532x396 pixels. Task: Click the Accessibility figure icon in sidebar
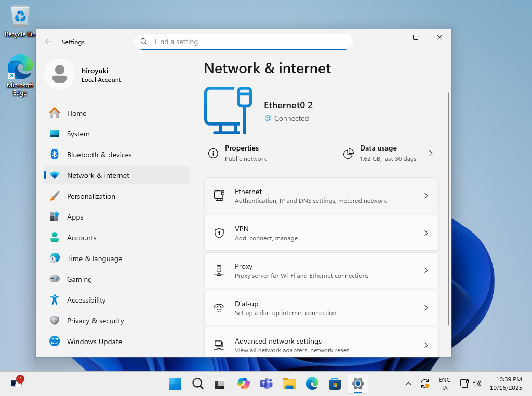pyautogui.click(x=55, y=300)
